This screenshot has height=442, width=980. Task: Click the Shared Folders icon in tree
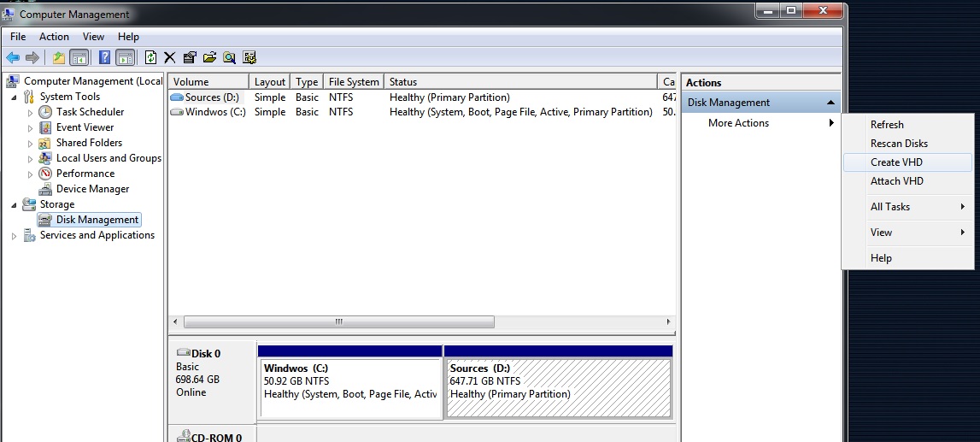click(45, 143)
